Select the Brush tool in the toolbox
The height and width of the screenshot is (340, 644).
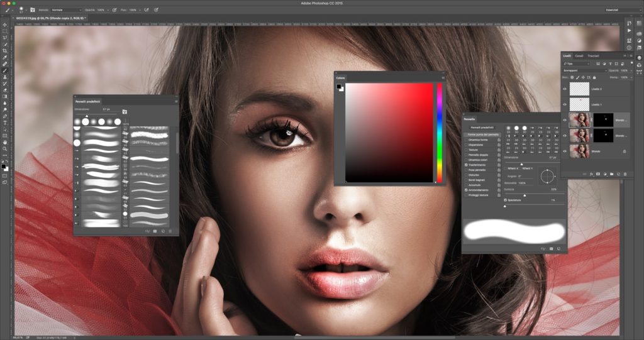pyautogui.click(x=5, y=70)
